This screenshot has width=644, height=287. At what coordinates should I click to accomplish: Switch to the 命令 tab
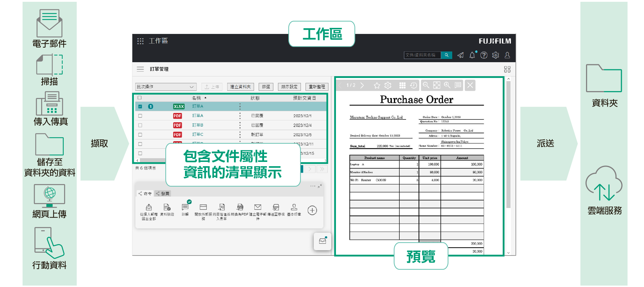click(x=145, y=194)
